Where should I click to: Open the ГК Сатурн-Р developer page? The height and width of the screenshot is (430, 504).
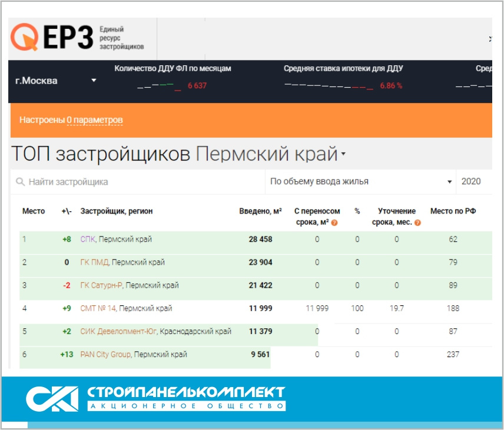101,285
